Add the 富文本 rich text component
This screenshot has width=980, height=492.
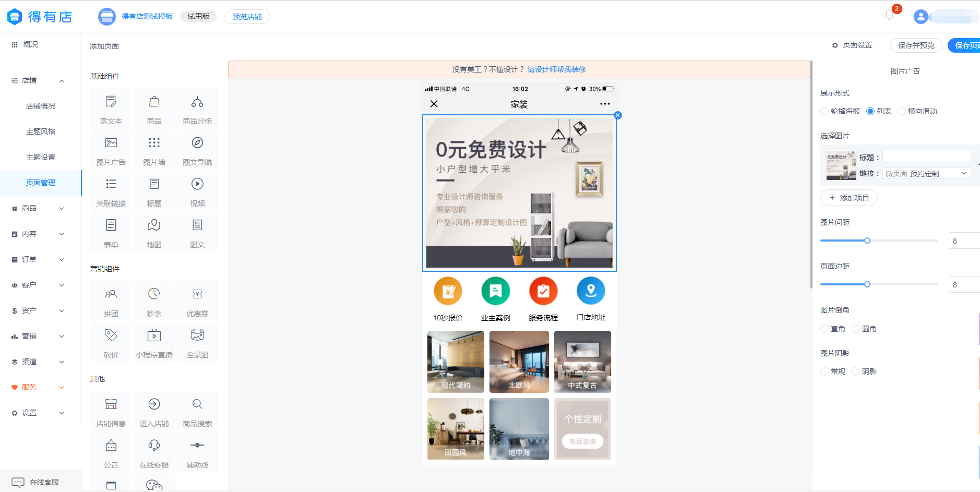(111, 109)
